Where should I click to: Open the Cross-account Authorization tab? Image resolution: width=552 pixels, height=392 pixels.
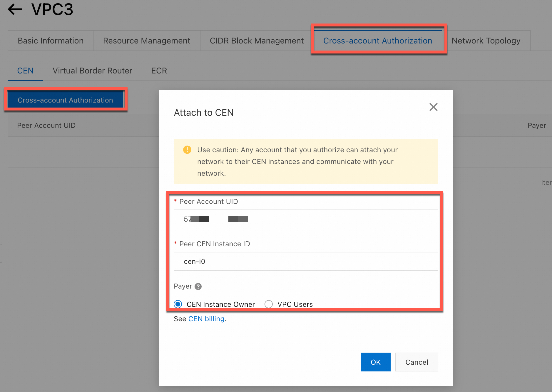pos(378,41)
